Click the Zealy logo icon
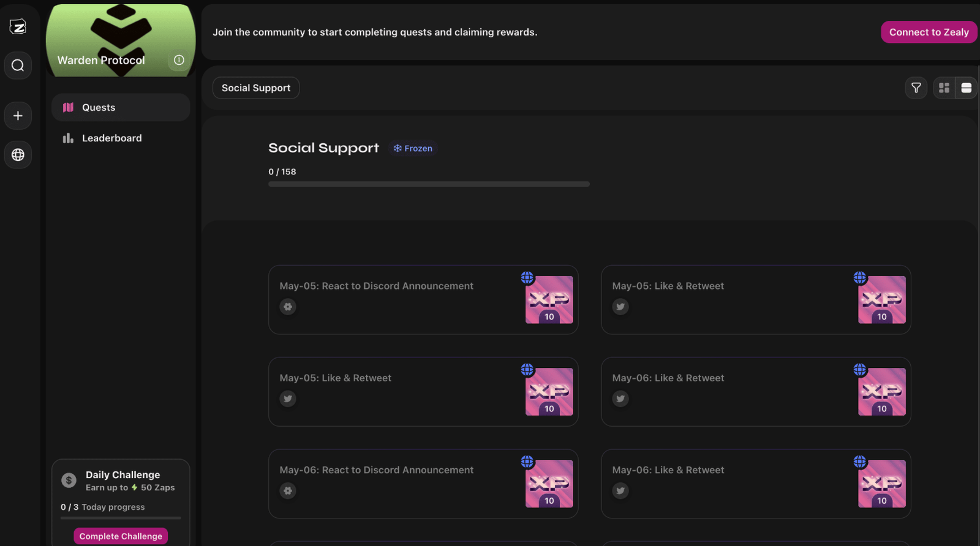The height and width of the screenshot is (546, 980). [x=18, y=26]
